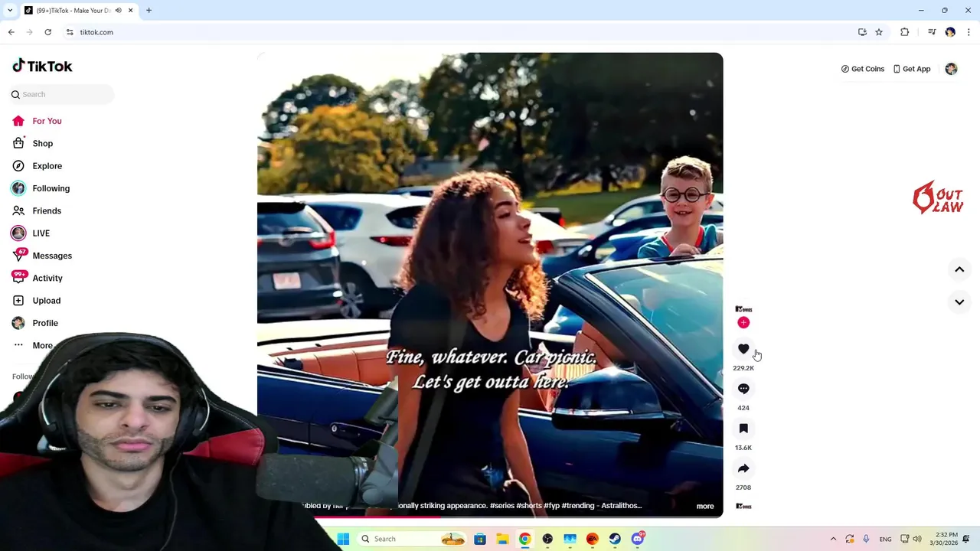
Task: Open a new browser tab
Action: [149, 11]
